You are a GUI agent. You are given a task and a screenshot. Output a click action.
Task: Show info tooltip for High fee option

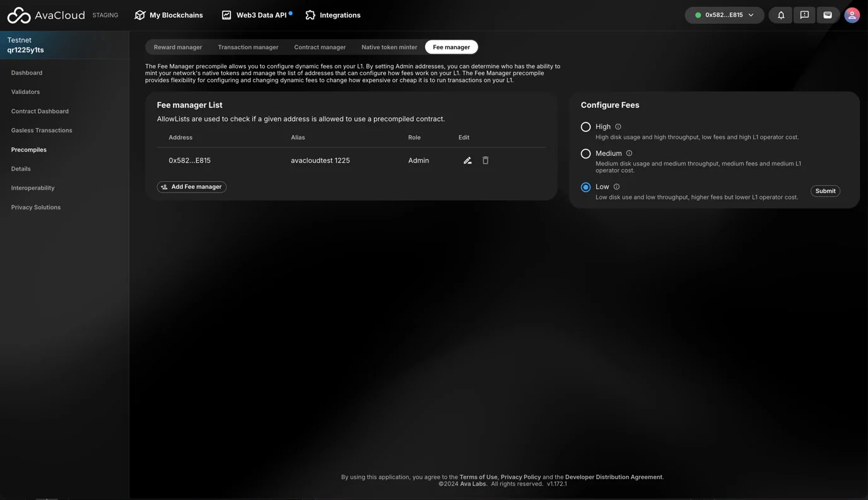point(618,127)
